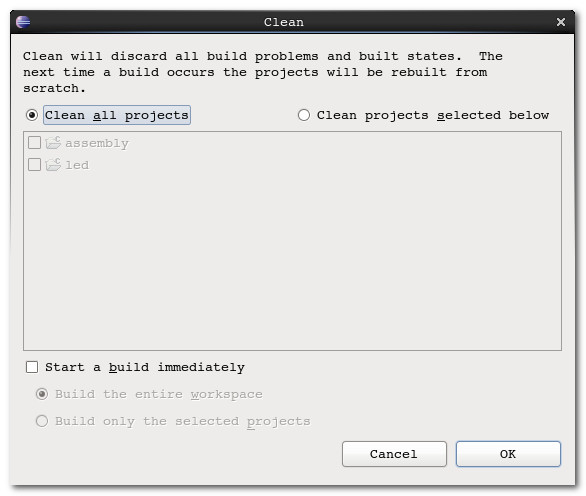Choose Build the entire workspace option

click(42, 394)
